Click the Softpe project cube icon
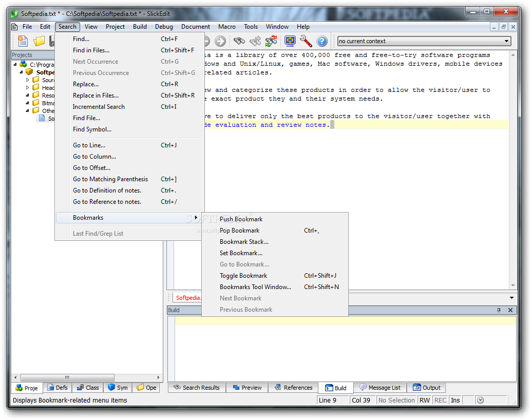 (29, 72)
